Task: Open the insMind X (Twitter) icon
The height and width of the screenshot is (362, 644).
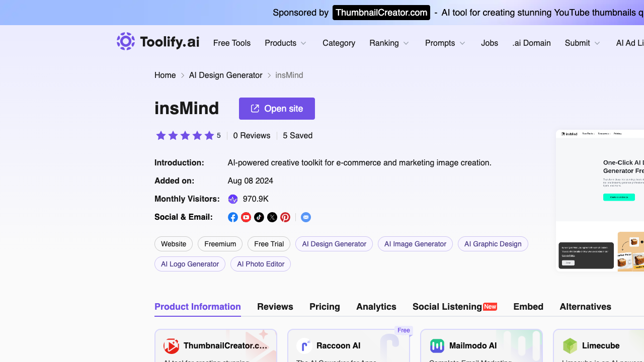Action: [x=272, y=217]
